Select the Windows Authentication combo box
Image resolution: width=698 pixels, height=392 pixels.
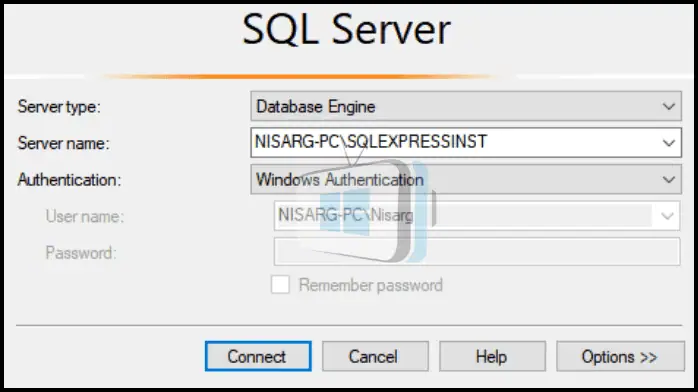466,179
